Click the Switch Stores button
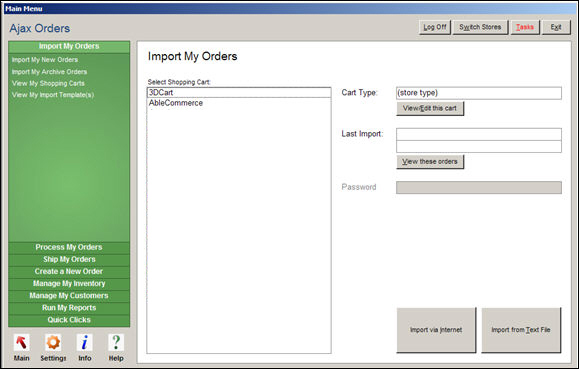 coord(480,27)
